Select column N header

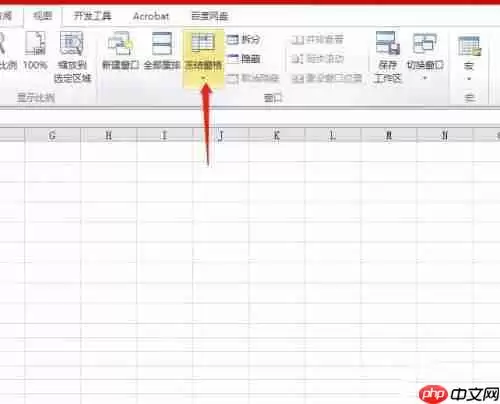[445, 135]
